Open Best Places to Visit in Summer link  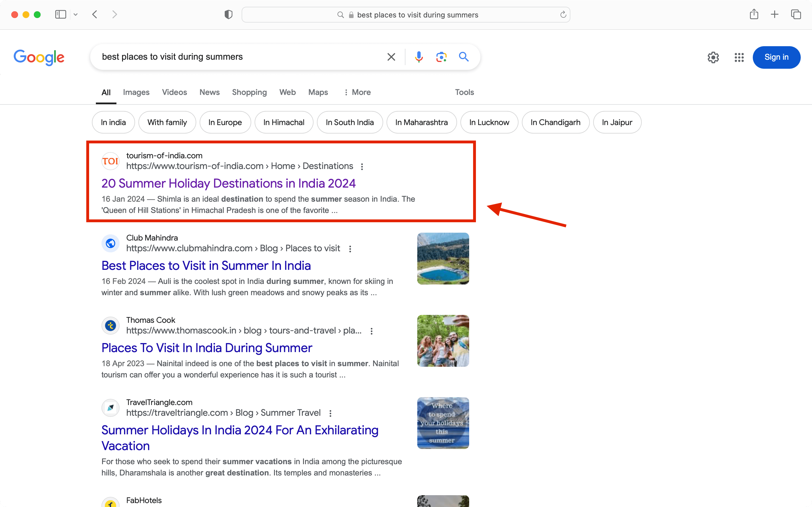click(206, 266)
